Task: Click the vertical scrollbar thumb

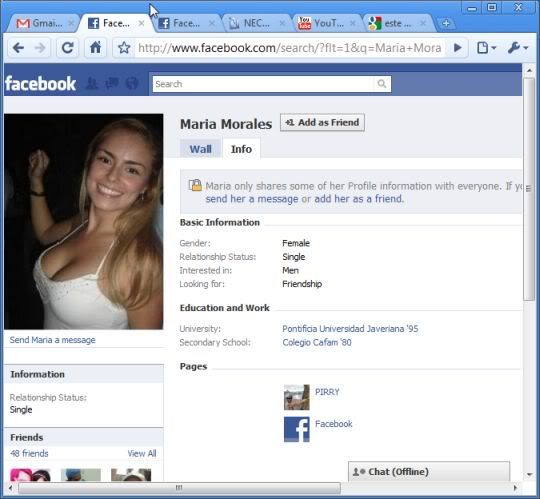Action: click(529, 189)
